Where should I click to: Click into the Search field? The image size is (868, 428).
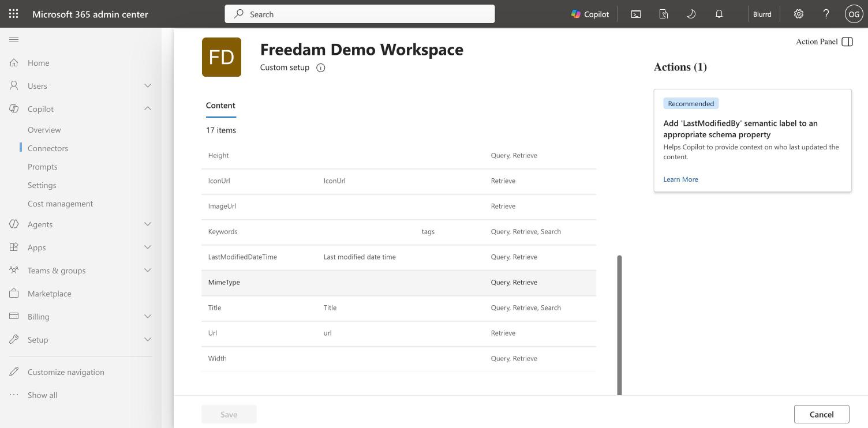tap(360, 14)
